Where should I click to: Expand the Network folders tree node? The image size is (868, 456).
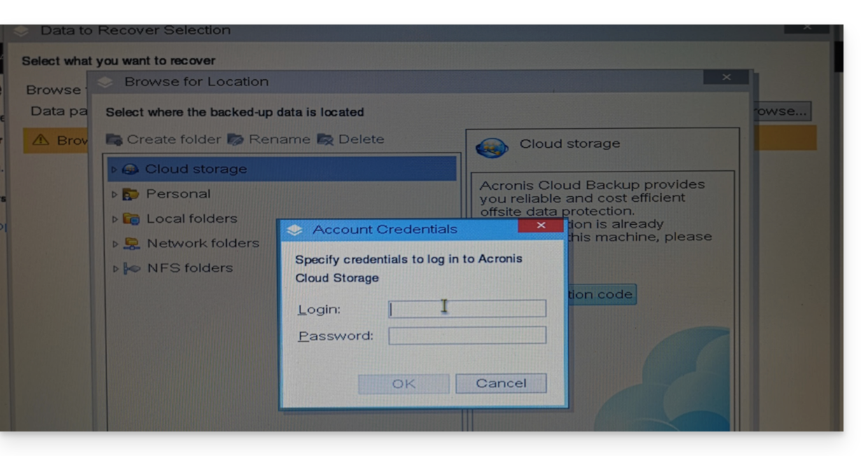(115, 244)
